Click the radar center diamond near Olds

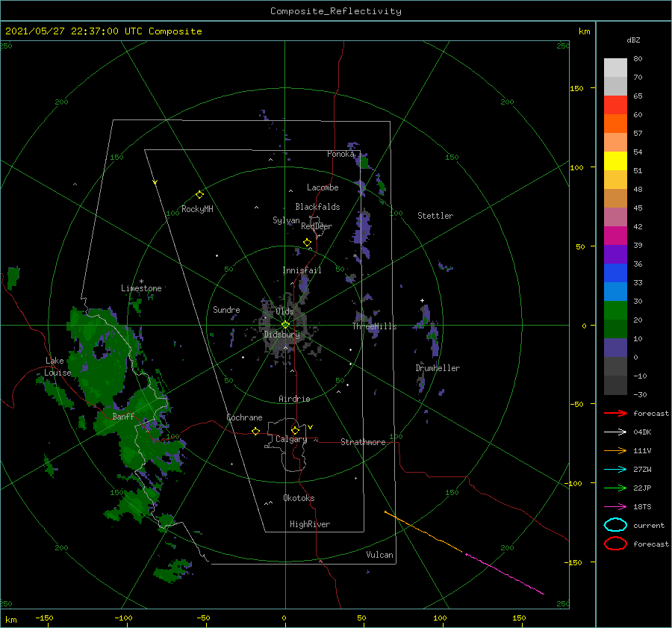click(x=285, y=325)
